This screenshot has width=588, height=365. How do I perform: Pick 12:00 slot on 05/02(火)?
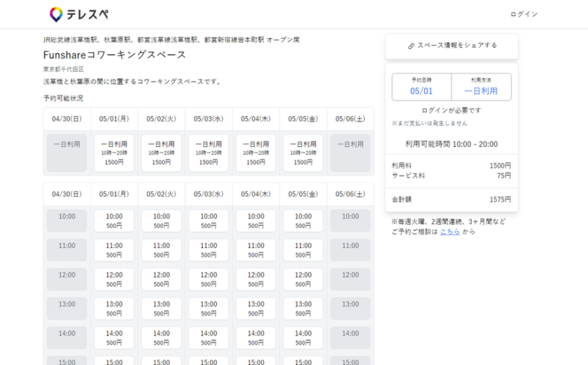(161, 279)
